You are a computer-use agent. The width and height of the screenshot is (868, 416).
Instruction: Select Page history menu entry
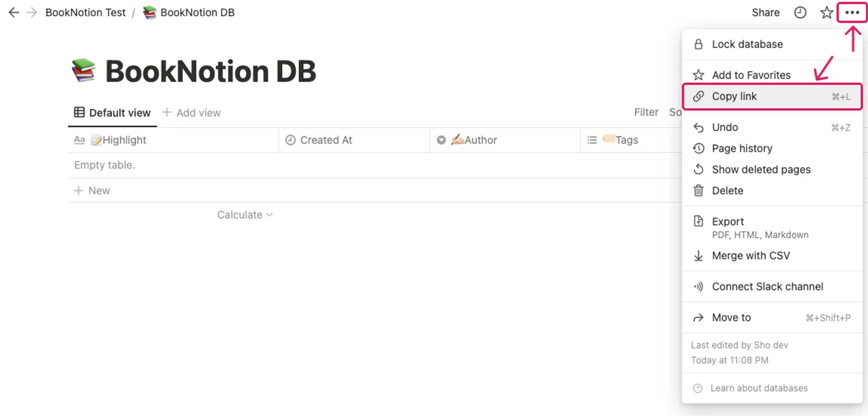point(772,148)
